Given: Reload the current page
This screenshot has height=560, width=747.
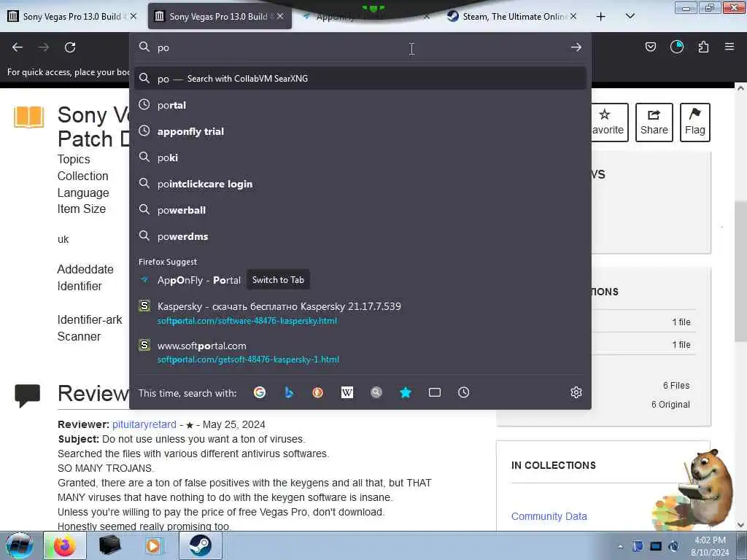Looking at the screenshot, I should [70, 47].
